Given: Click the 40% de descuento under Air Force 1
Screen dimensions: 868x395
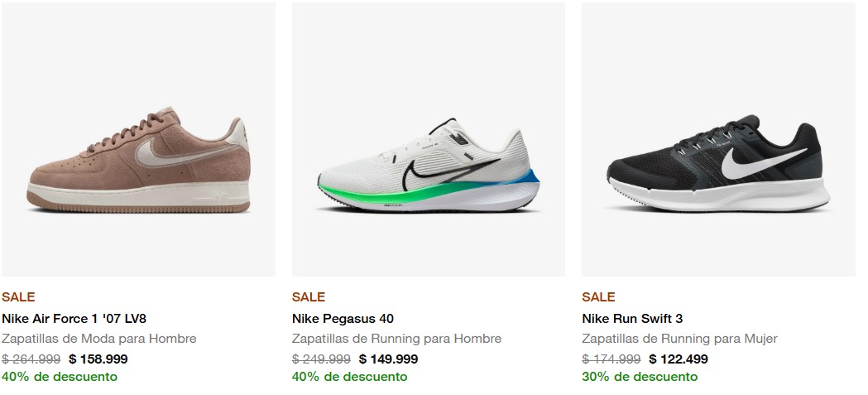Looking at the screenshot, I should pos(60,377).
